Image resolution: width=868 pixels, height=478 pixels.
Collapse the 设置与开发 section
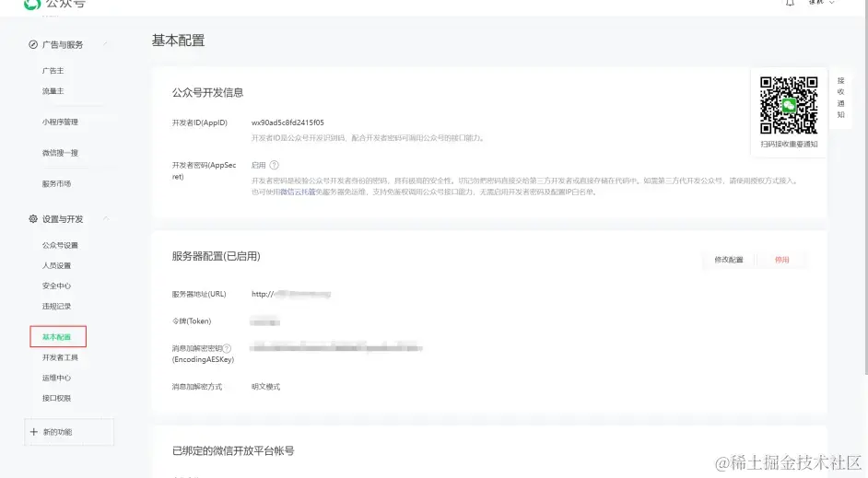click(x=105, y=219)
